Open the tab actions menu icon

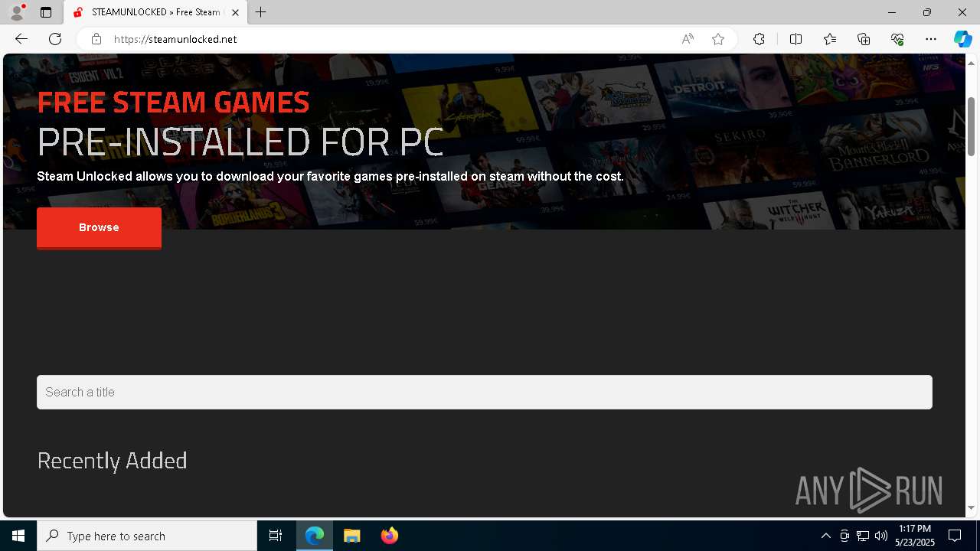coord(46,12)
